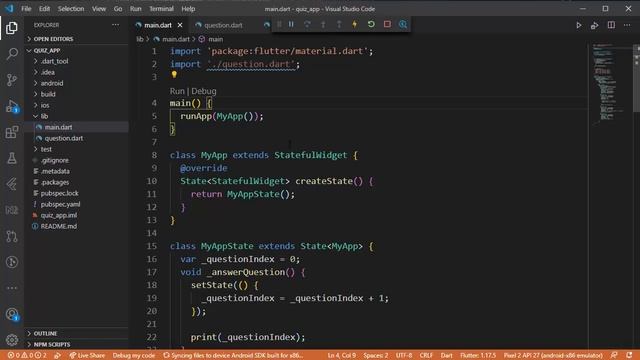This screenshot has width=640, height=360.
Task: Click the feedback icon in status bar
Action: click(x=614, y=355)
